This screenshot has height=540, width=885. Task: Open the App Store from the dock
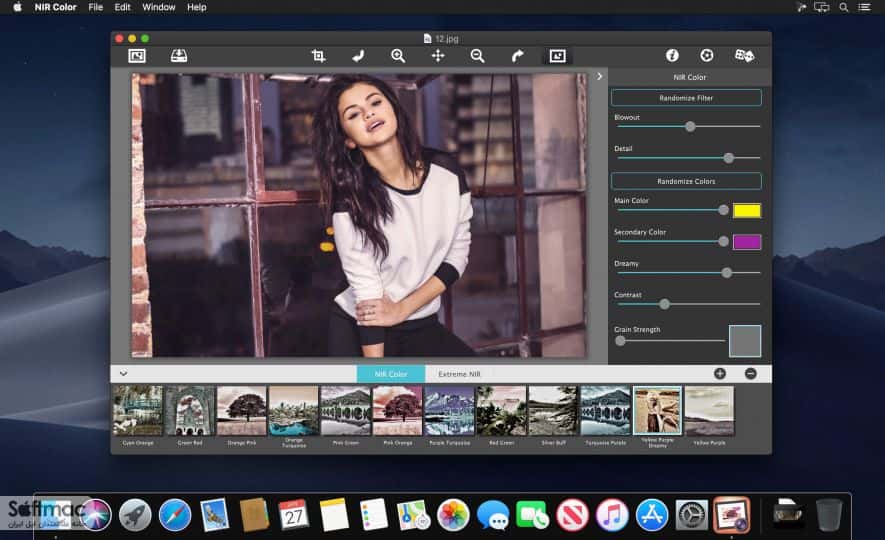[x=651, y=515]
